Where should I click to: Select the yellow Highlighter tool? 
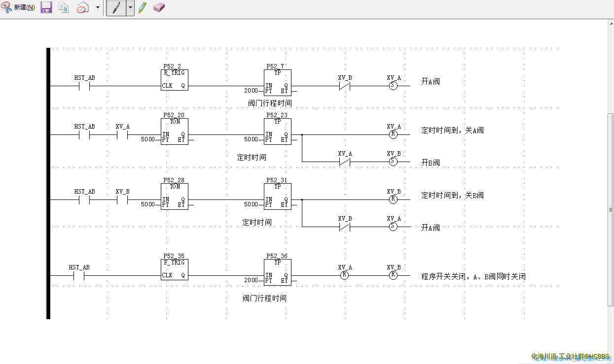(x=143, y=7)
